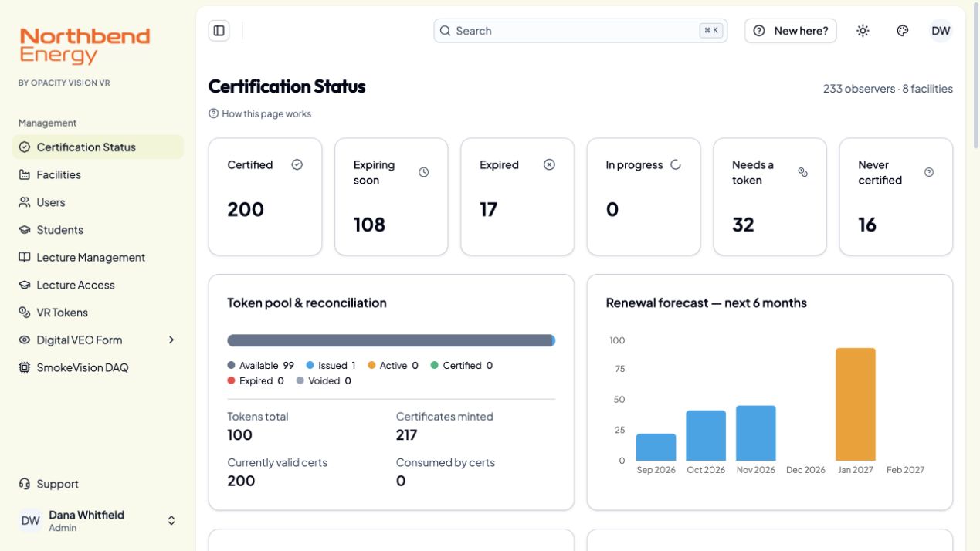
Task: Click the Students graduation cap icon
Action: click(x=24, y=230)
